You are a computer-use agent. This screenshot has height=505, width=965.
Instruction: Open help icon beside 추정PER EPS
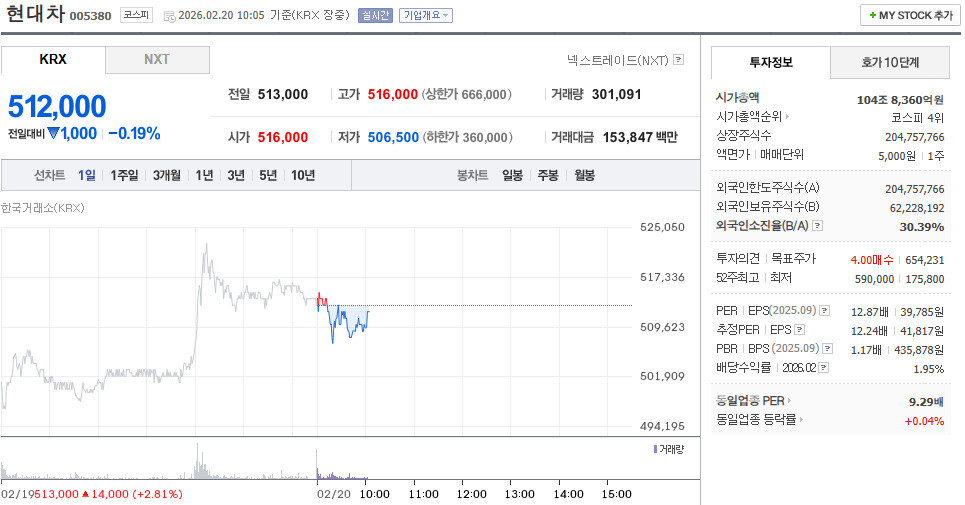coord(799,330)
